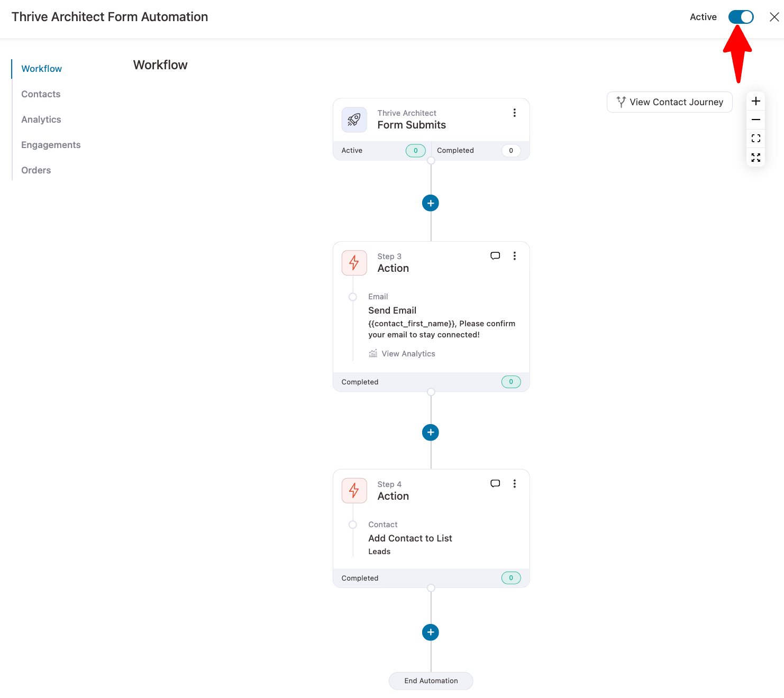The width and height of the screenshot is (784, 698).
Task: Open Step 4 comment notes icon
Action: (x=495, y=484)
